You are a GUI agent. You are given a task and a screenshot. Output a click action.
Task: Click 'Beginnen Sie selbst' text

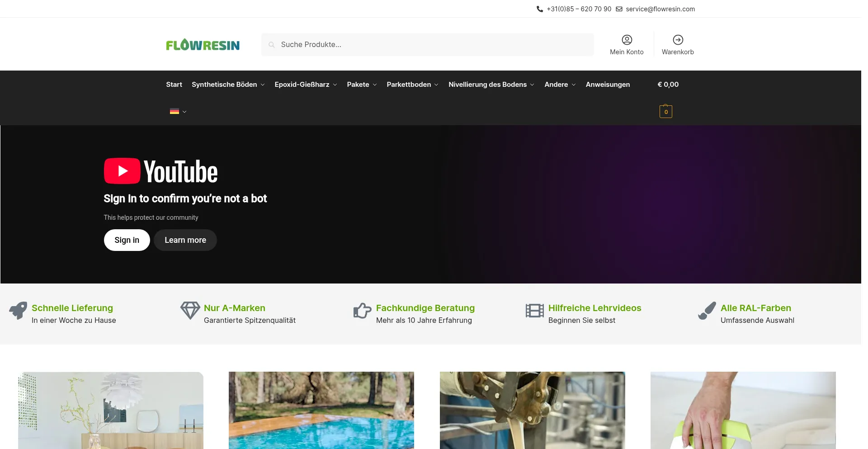coord(582,320)
